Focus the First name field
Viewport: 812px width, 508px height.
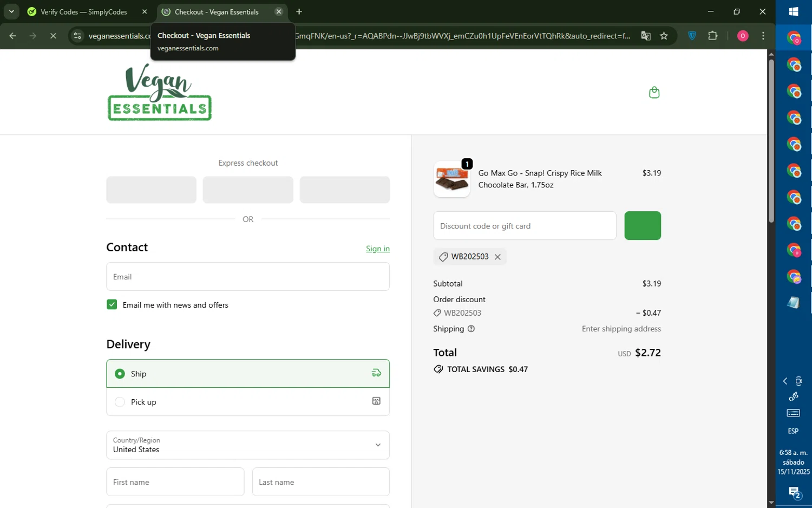click(175, 482)
